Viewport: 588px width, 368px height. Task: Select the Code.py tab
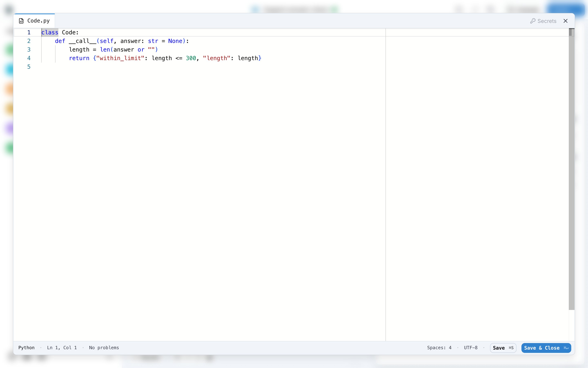click(x=34, y=21)
